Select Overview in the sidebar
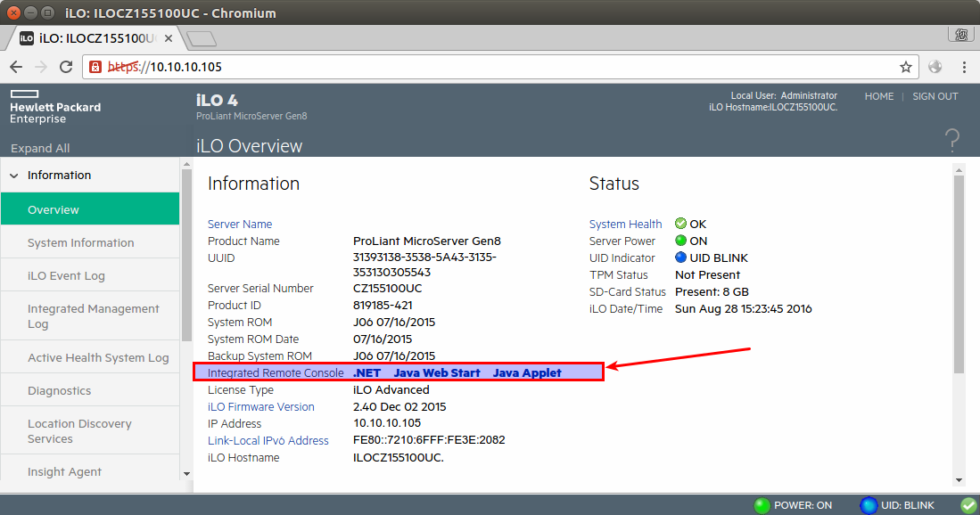 (x=90, y=209)
